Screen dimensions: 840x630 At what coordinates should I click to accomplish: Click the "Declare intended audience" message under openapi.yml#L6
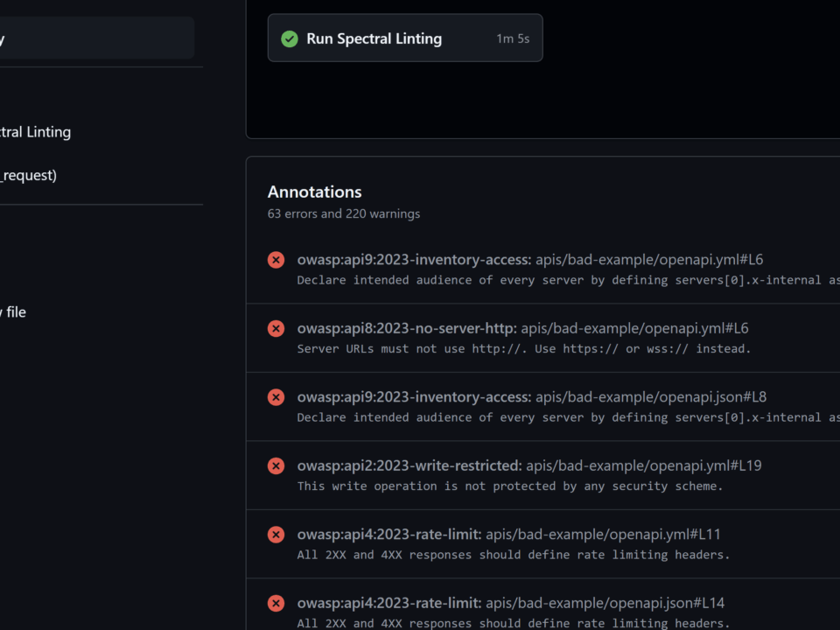click(569, 280)
